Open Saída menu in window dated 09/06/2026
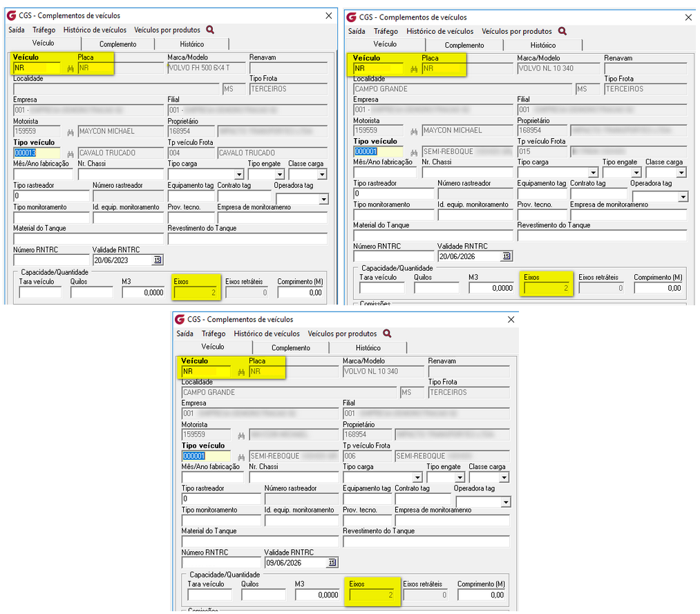 click(185, 334)
